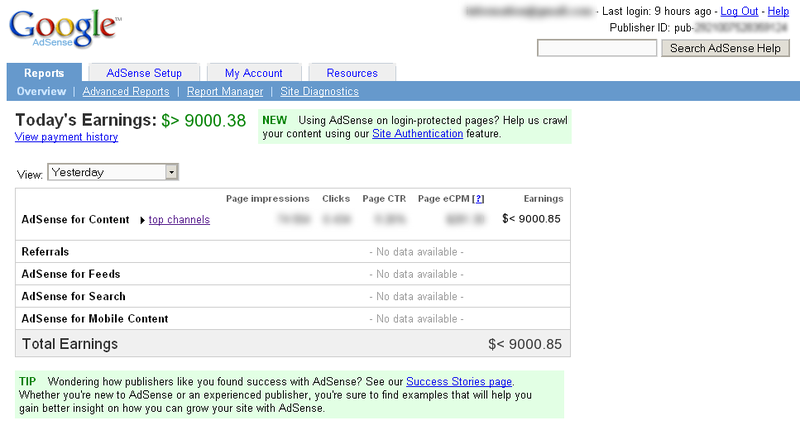800x430 pixels.
Task: Open the Help link at top right
Action: pyautogui.click(x=778, y=11)
